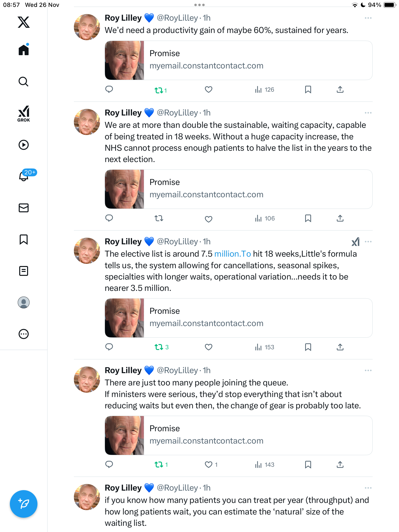Image resolution: width=399 pixels, height=532 pixels.
Task: Open Notifications bell with 20+ badge
Action: coord(24,176)
